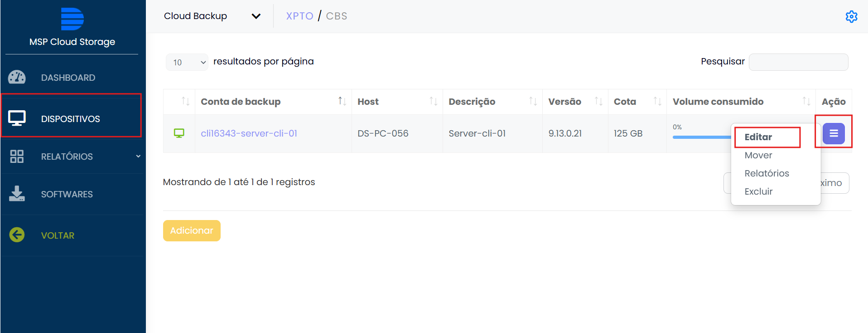Choose Mover from the action menu

click(x=758, y=155)
